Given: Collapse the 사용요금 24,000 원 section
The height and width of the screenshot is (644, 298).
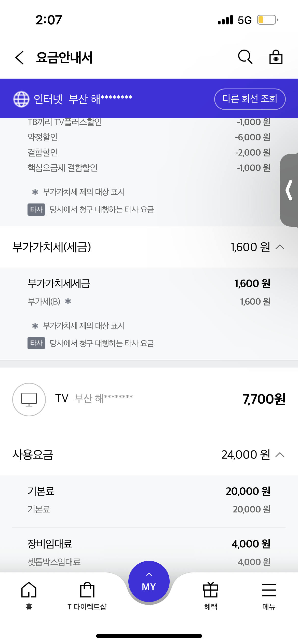Looking at the screenshot, I should (280, 455).
